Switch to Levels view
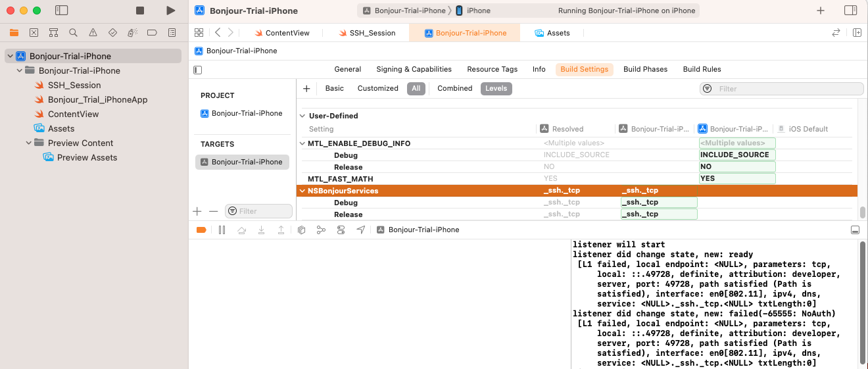 pyautogui.click(x=496, y=88)
